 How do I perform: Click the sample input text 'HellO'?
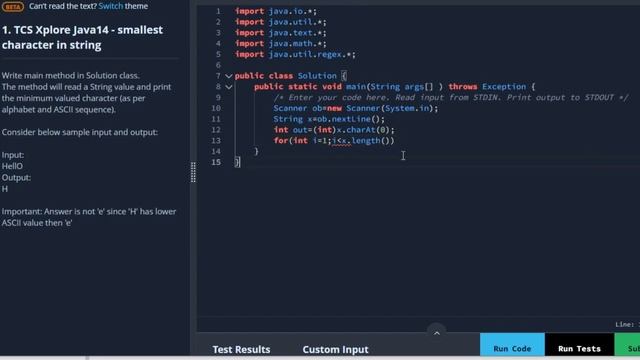[12, 166]
